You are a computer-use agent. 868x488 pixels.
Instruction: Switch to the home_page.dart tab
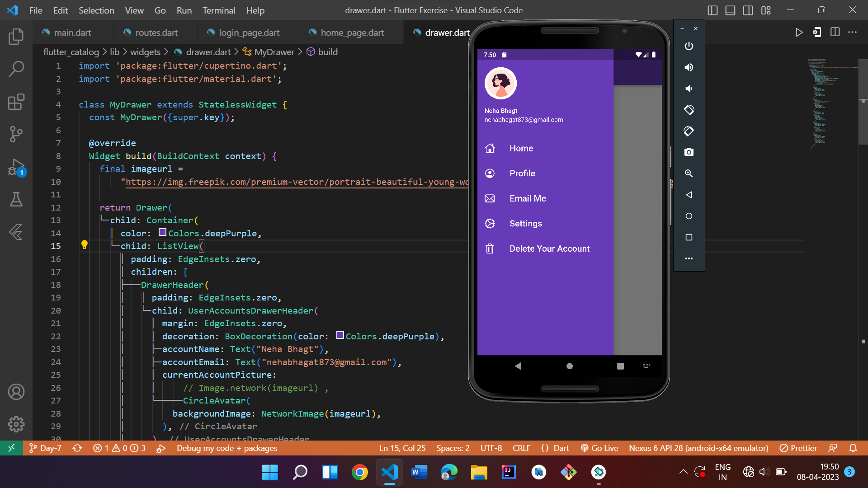pyautogui.click(x=352, y=33)
